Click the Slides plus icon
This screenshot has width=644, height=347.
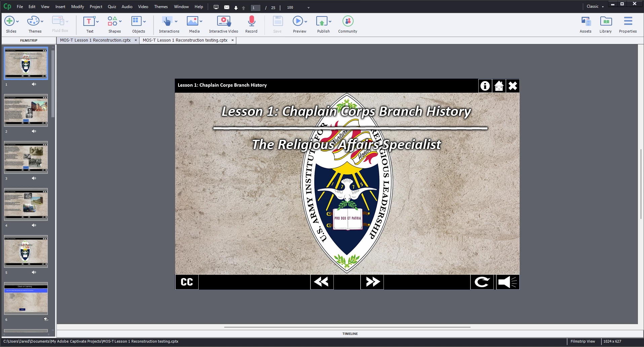pos(9,21)
